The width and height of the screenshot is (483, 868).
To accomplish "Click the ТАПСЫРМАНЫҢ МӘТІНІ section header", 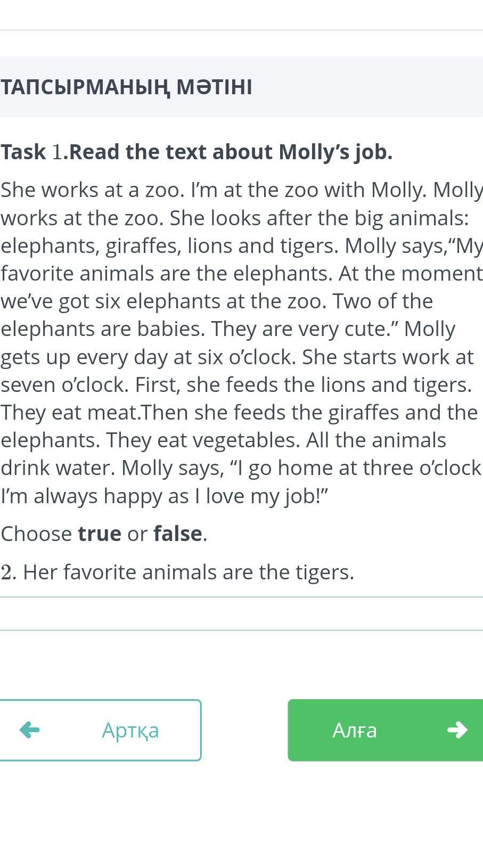I will pos(127,87).
